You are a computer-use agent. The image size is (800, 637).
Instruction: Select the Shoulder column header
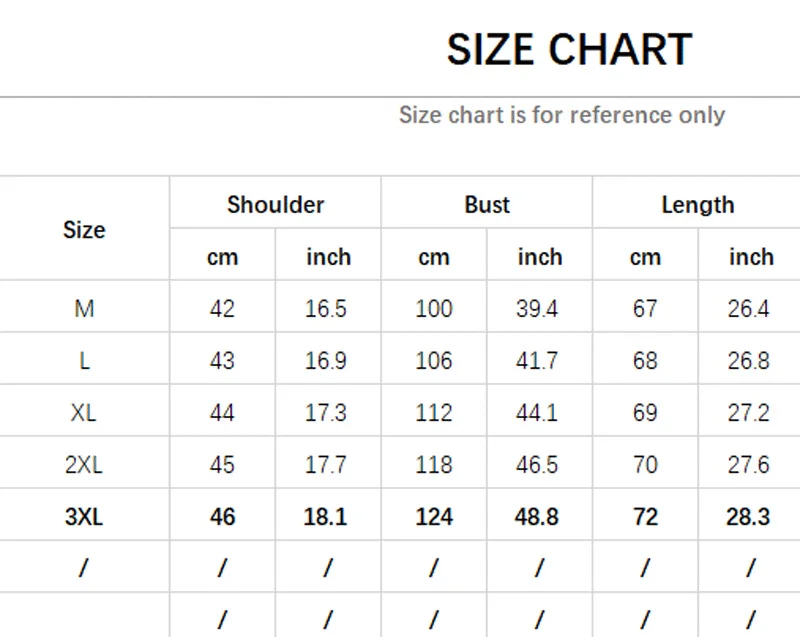point(276,205)
